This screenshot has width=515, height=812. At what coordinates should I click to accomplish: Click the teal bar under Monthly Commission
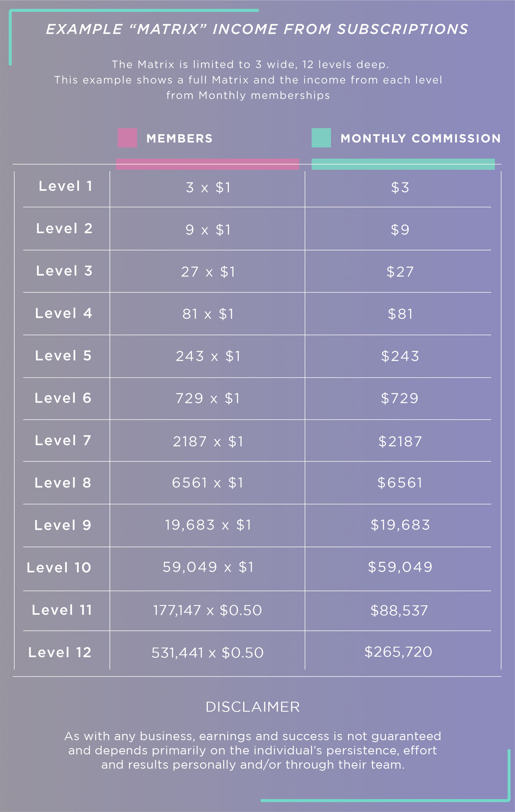point(403,164)
